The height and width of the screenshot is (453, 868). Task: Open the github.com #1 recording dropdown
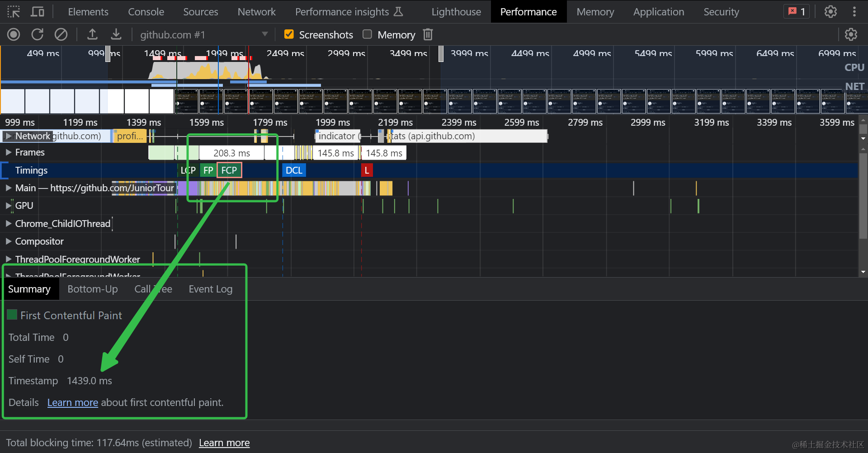[264, 34]
